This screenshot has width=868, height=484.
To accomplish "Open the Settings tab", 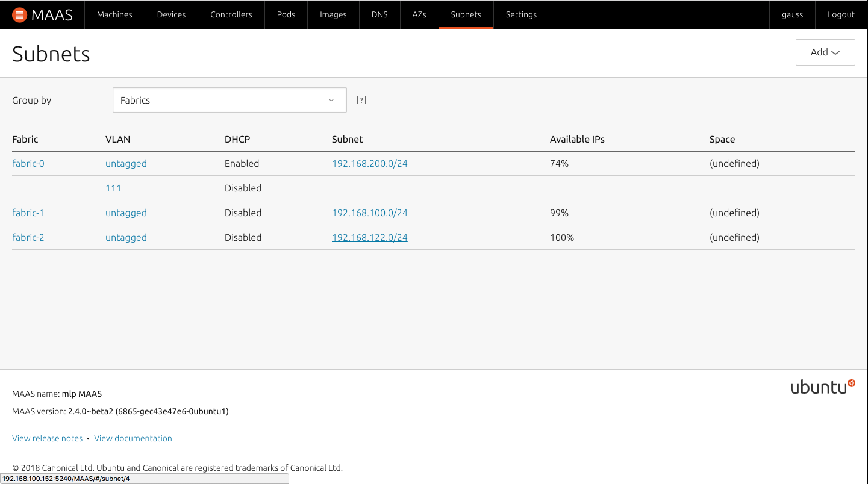I will (x=521, y=14).
